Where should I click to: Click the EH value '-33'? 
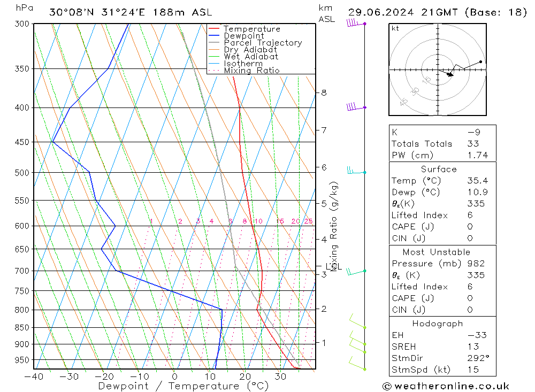click(x=477, y=335)
